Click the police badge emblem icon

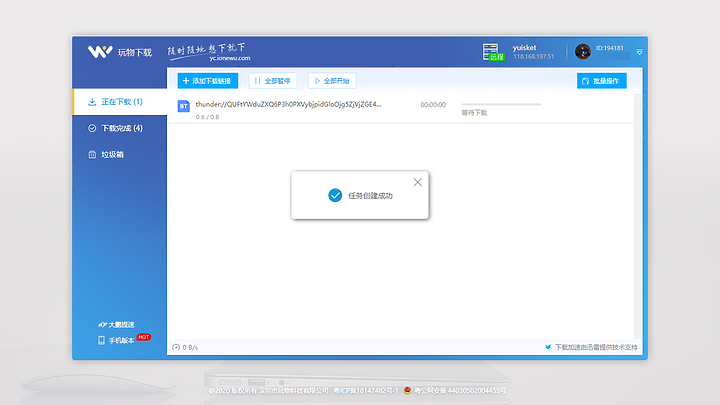coord(407,390)
